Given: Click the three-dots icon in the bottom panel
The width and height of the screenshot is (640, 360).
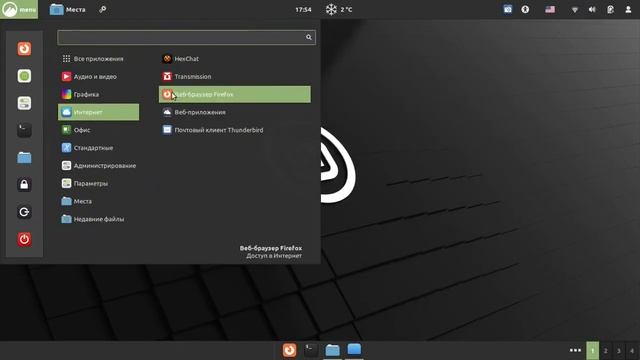Looking at the screenshot, I should (575, 350).
